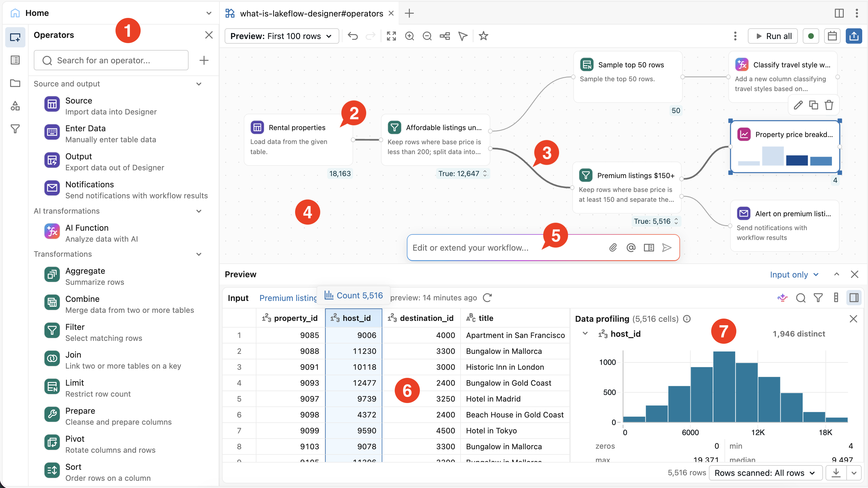The width and height of the screenshot is (868, 488).
Task: Click the zoom in magnifier icon
Action: tap(409, 36)
